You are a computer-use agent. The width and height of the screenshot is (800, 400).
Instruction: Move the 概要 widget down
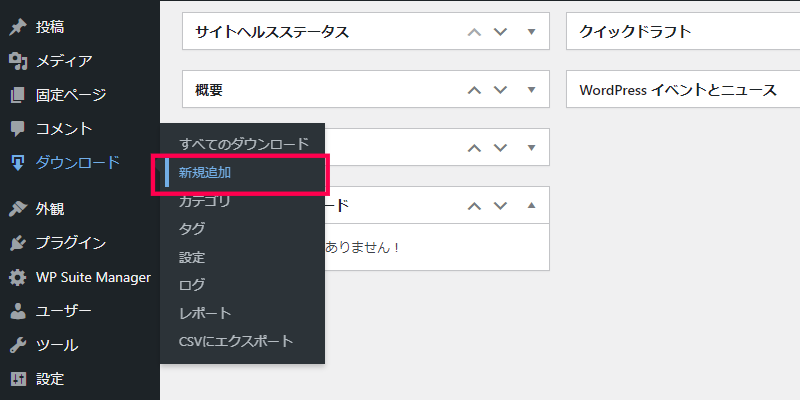tap(501, 90)
